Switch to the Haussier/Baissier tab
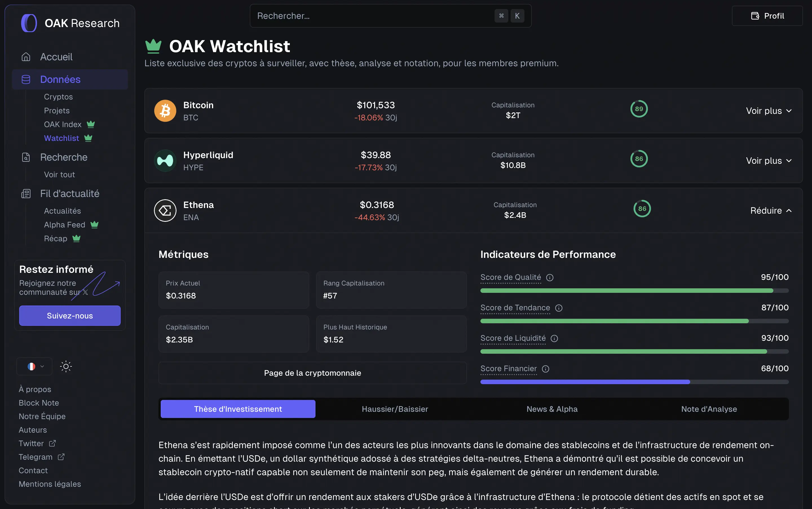 tap(395, 409)
